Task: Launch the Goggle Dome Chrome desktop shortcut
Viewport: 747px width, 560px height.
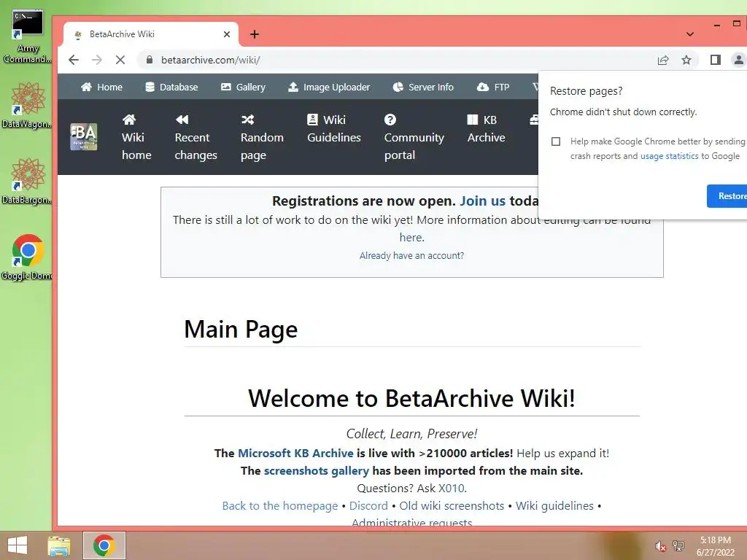Action: click(x=27, y=257)
